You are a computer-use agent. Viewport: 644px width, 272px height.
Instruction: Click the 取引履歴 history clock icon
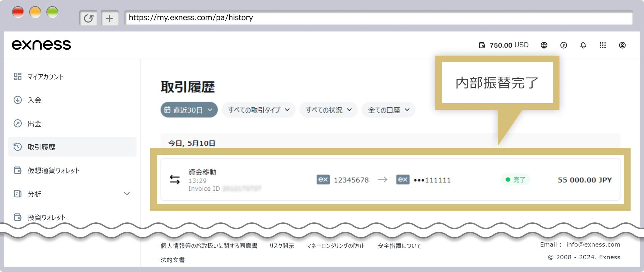[x=18, y=147]
